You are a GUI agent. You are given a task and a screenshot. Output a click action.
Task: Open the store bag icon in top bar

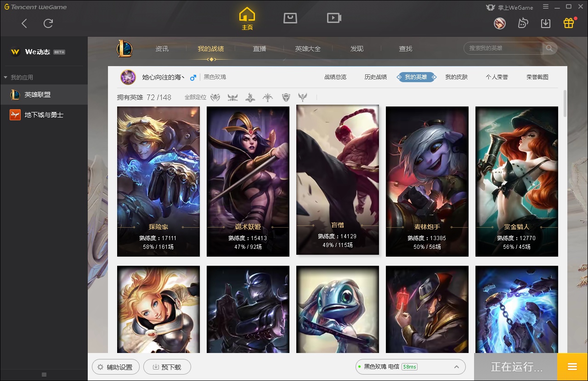point(290,18)
